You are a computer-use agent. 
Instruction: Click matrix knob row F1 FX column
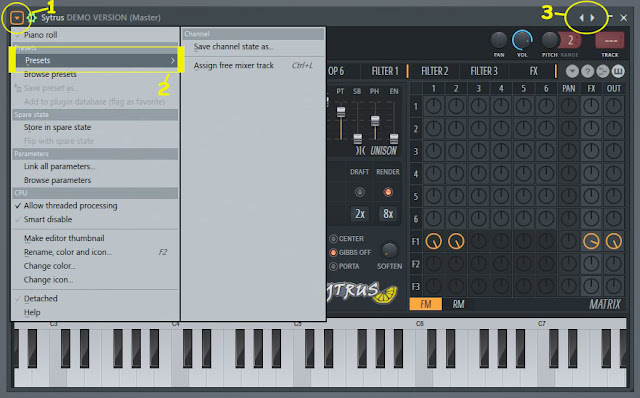pyautogui.click(x=591, y=242)
